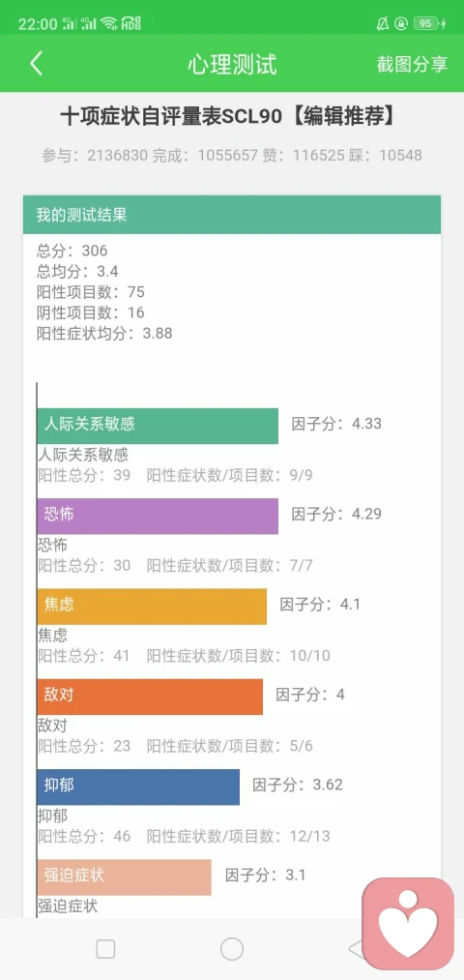The width and height of the screenshot is (464, 980).
Task: Tap the yellow 焦虑 bar
Action: point(152,607)
